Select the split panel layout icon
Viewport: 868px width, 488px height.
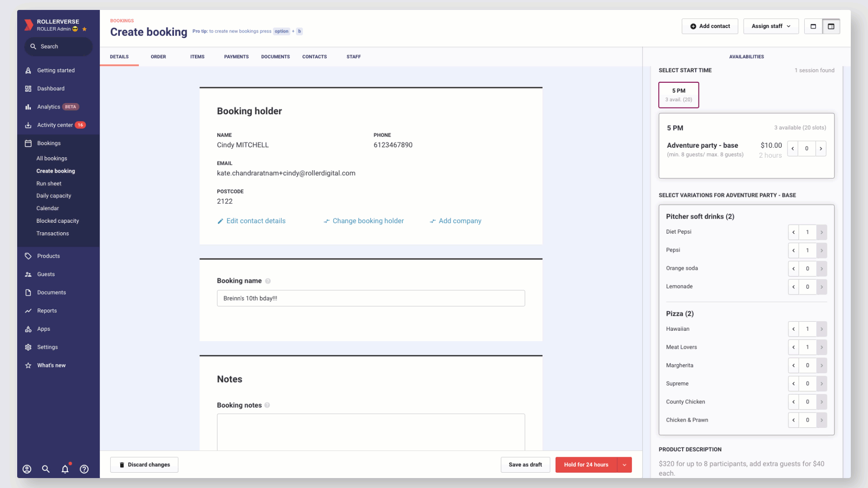tap(831, 26)
